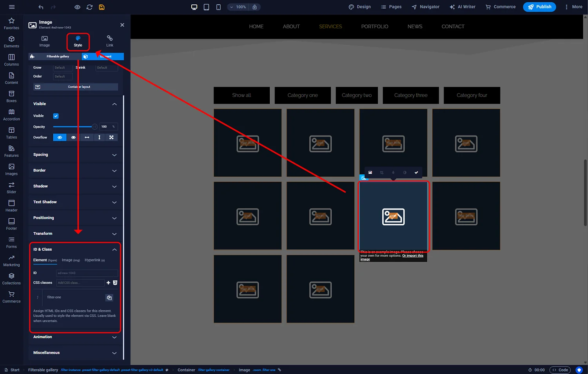This screenshot has width=588, height=374.
Task: Crop the selected image using the crop icon
Action: (381, 172)
